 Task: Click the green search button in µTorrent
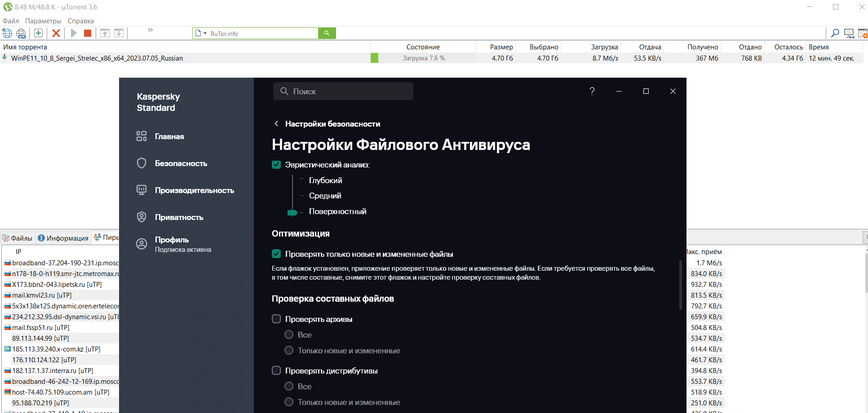pyautogui.click(x=327, y=33)
